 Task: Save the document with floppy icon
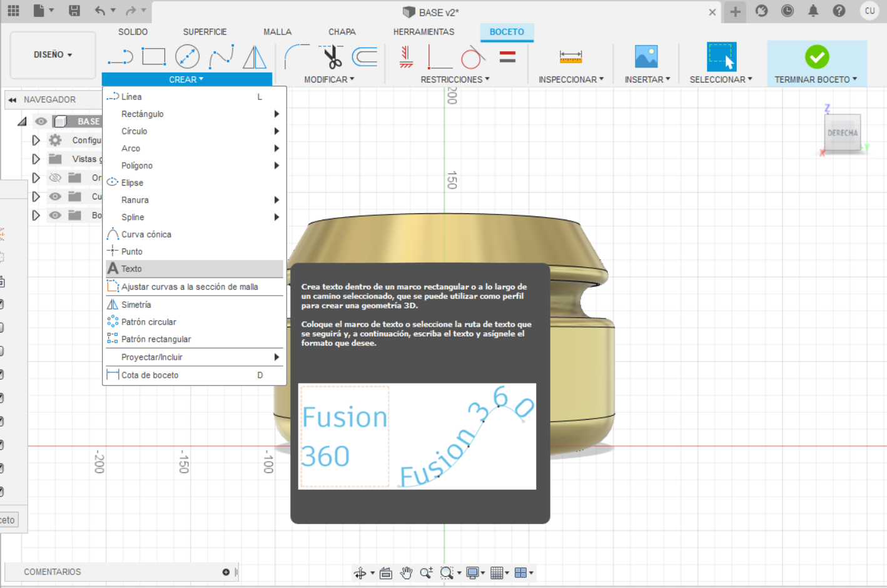tap(74, 11)
